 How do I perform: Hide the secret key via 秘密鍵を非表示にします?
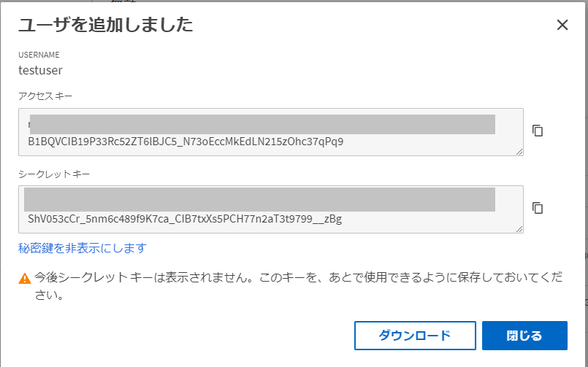coord(82,248)
